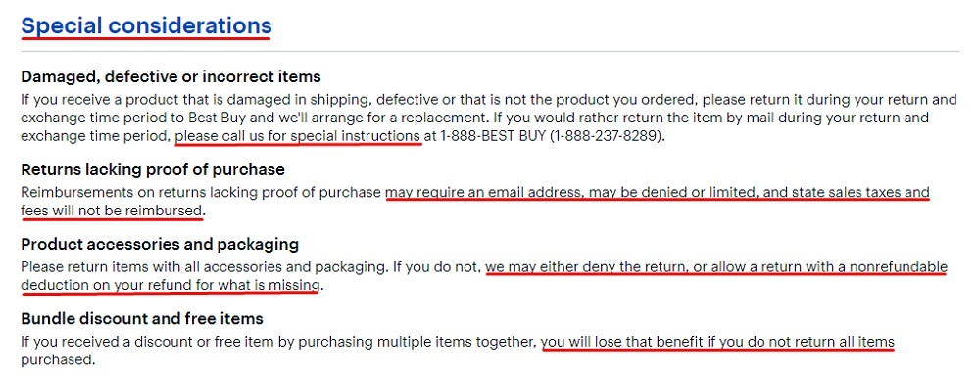Click the word 'purchased.' in the last paragraph
Image resolution: width=980 pixels, height=379 pixels.
click(x=58, y=360)
